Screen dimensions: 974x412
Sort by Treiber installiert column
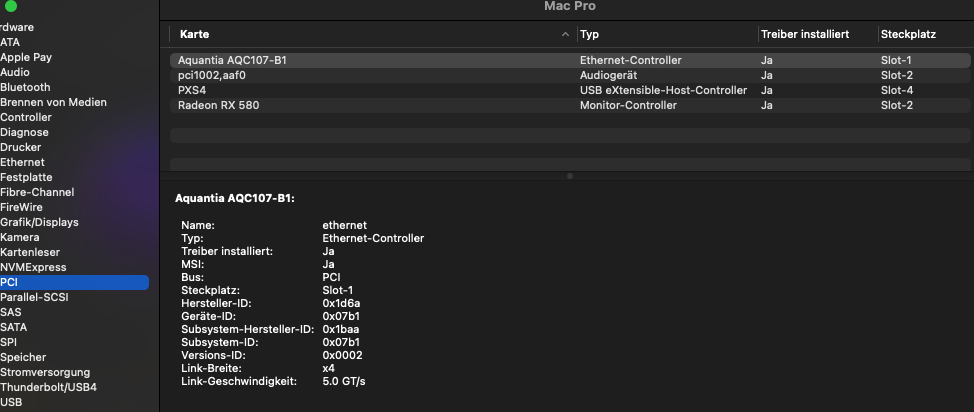tap(804, 34)
